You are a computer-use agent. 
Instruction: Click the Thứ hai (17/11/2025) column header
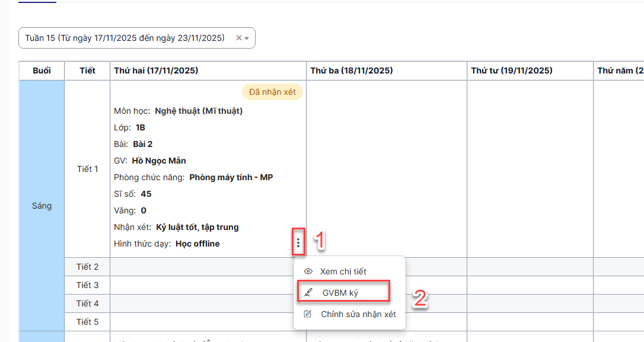tap(156, 71)
